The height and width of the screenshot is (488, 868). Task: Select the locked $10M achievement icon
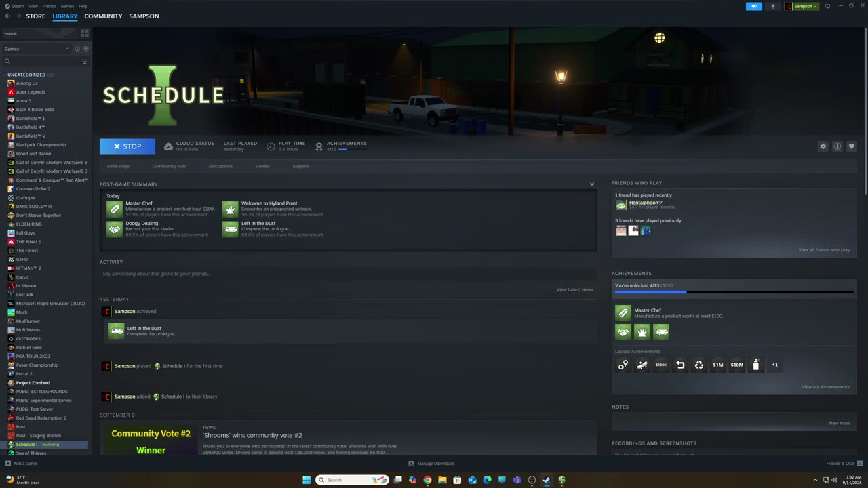point(736,365)
